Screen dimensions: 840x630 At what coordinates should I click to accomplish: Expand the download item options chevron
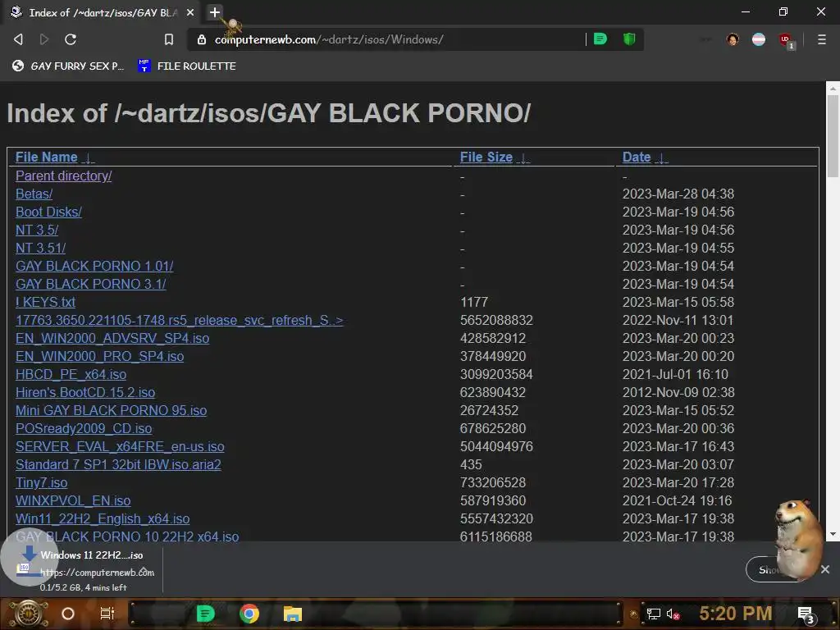click(143, 571)
